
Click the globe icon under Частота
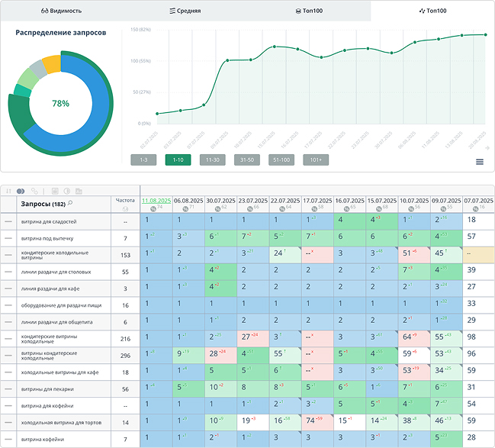pos(125,208)
